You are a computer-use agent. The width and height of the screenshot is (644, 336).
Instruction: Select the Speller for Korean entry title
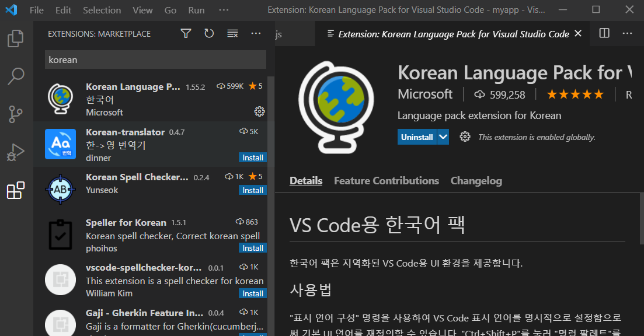[x=126, y=222]
